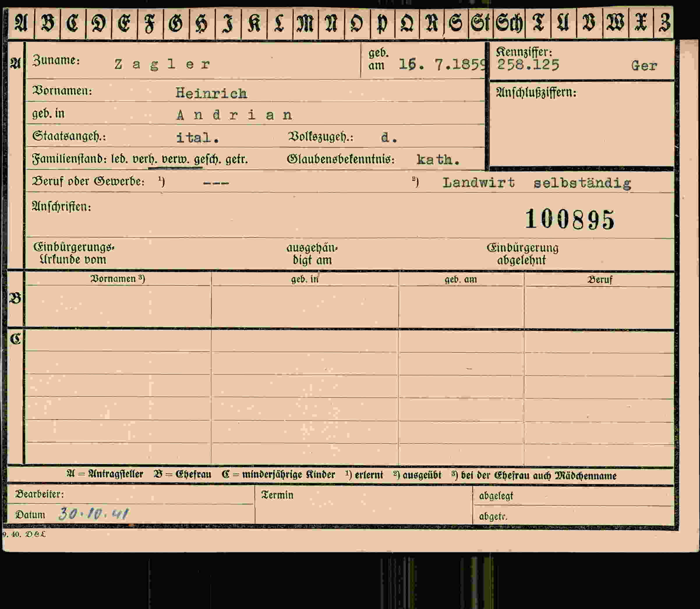Click legend text 'A = Antragsteller'
Viewport: 700px width, 609px height.
(x=105, y=474)
